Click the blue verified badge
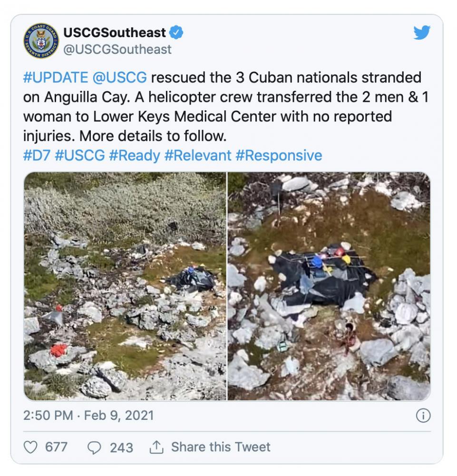 tap(176, 32)
